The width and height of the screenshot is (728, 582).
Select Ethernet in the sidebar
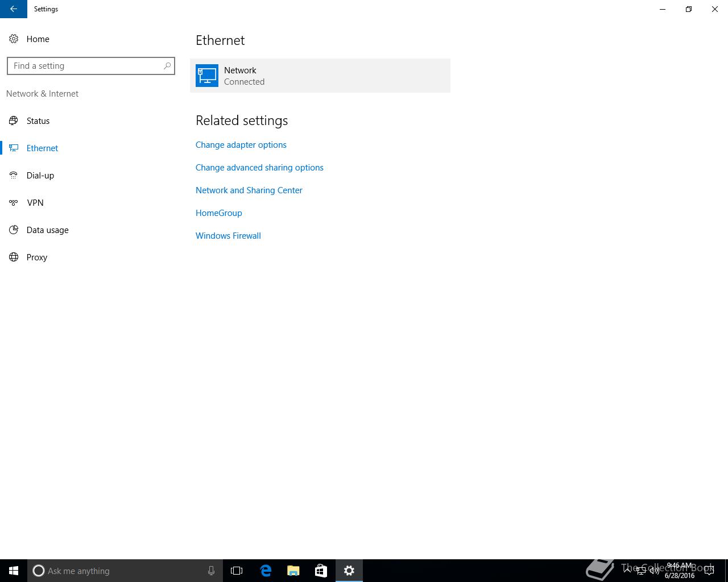[x=91, y=148]
